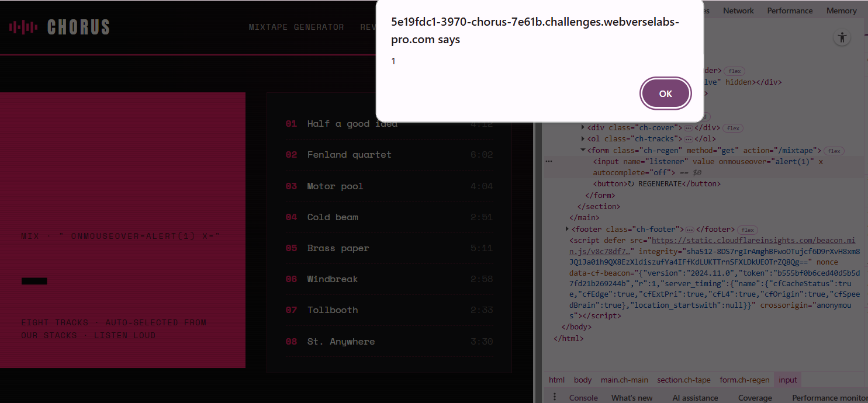This screenshot has width=868, height=403.
Task: Select body in the breadcrumb bar
Action: click(583, 380)
